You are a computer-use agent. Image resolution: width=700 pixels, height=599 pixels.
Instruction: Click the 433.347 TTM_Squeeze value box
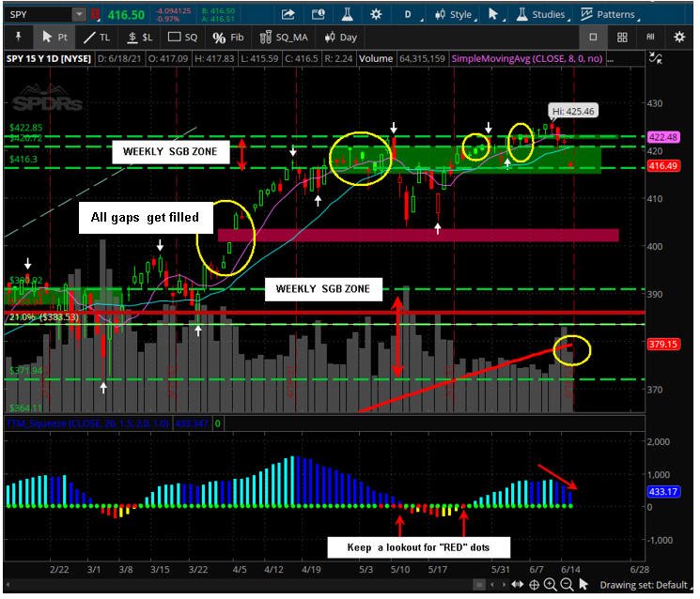click(x=192, y=423)
